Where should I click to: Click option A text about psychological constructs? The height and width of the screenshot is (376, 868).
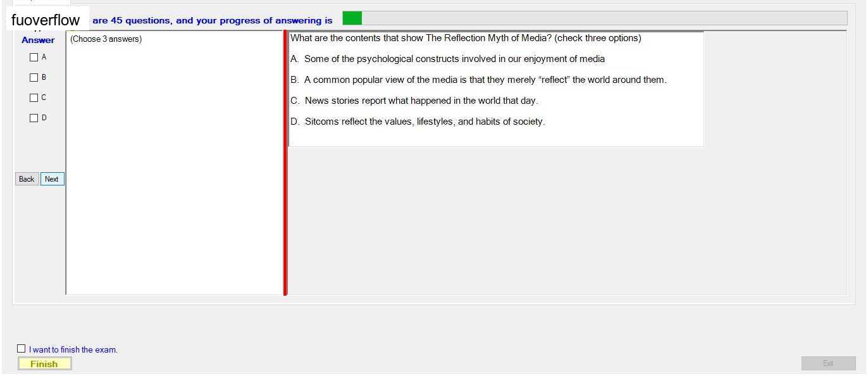(448, 59)
